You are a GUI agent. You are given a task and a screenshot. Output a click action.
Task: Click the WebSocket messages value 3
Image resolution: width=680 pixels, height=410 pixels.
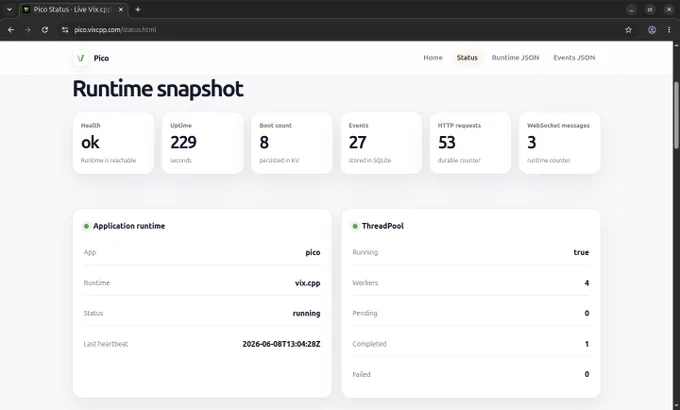[x=532, y=142]
